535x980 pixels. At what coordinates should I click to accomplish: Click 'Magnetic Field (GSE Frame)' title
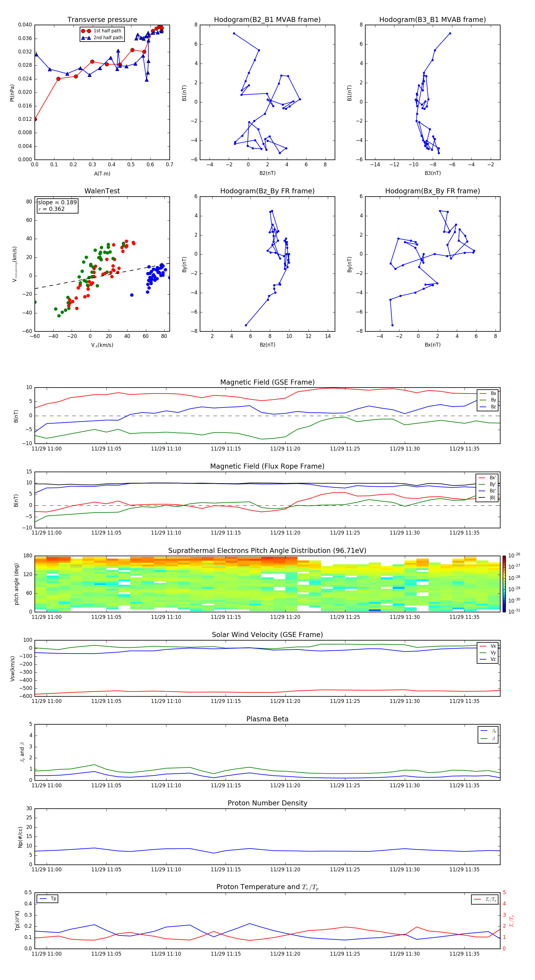267,382
